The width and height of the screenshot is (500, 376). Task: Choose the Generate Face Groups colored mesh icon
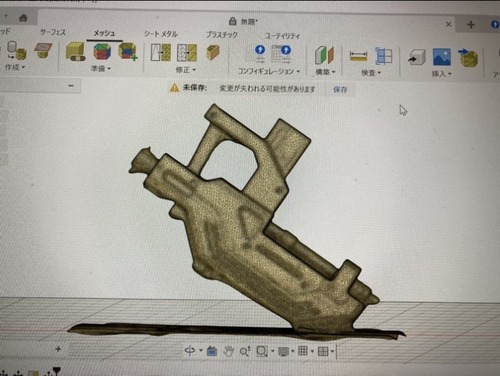point(102,52)
